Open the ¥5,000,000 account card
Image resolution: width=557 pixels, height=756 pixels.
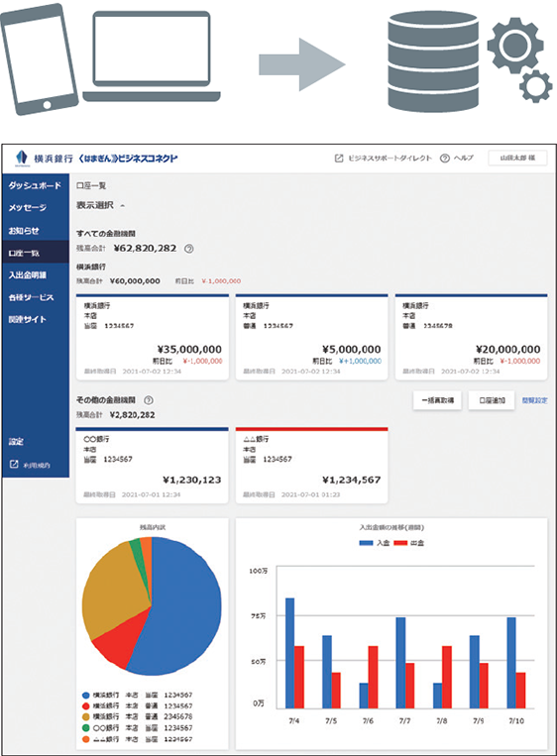pyautogui.click(x=311, y=338)
